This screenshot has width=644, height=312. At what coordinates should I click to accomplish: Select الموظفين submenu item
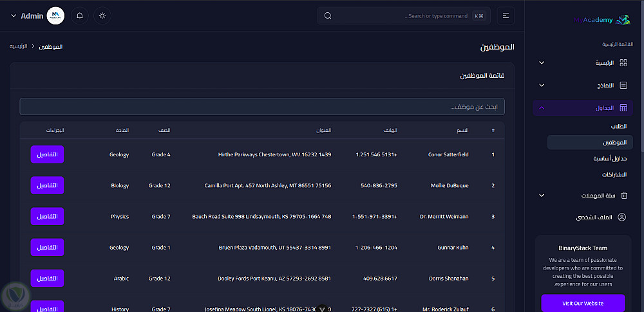[590, 142]
